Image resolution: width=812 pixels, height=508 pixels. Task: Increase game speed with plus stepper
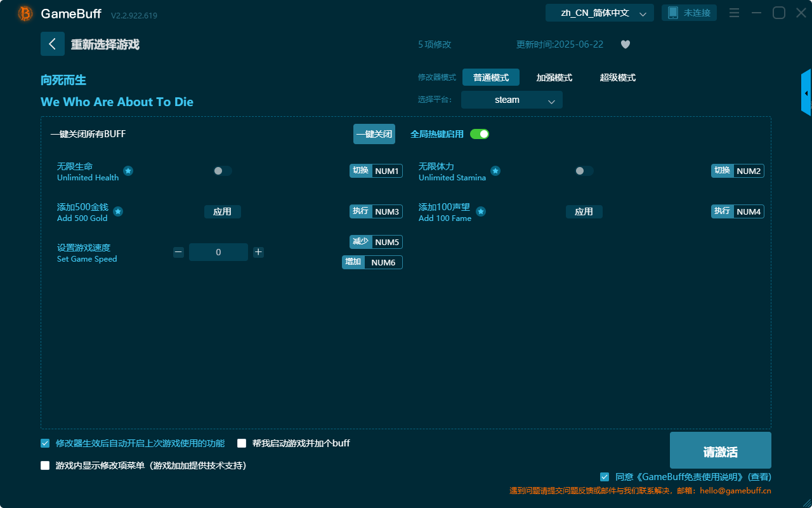tap(258, 251)
